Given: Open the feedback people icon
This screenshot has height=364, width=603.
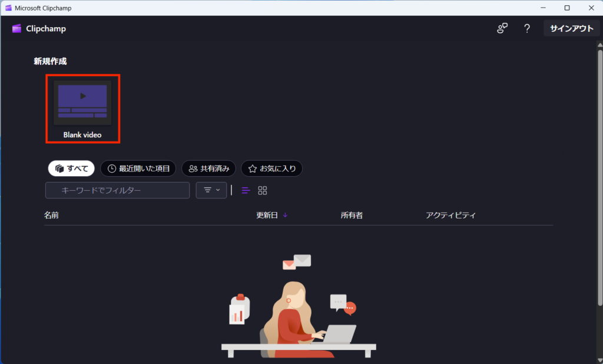Looking at the screenshot, I should (x=502, y=28).
